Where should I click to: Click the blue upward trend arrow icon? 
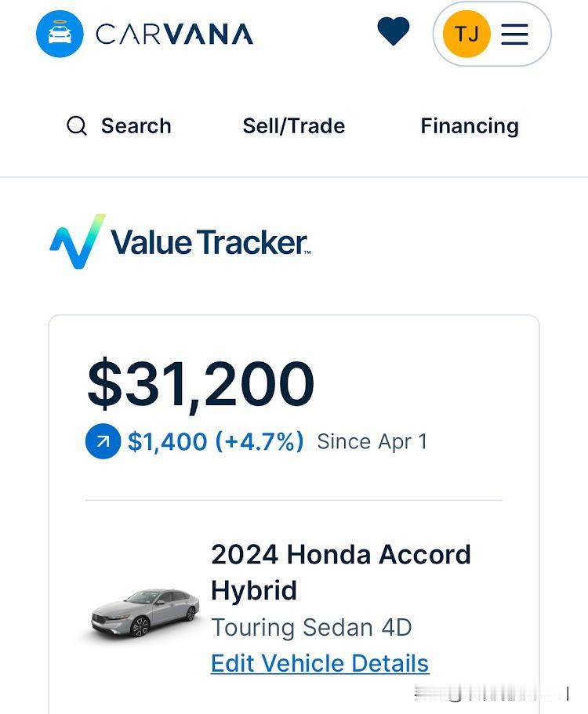click(x=103, y=440)
